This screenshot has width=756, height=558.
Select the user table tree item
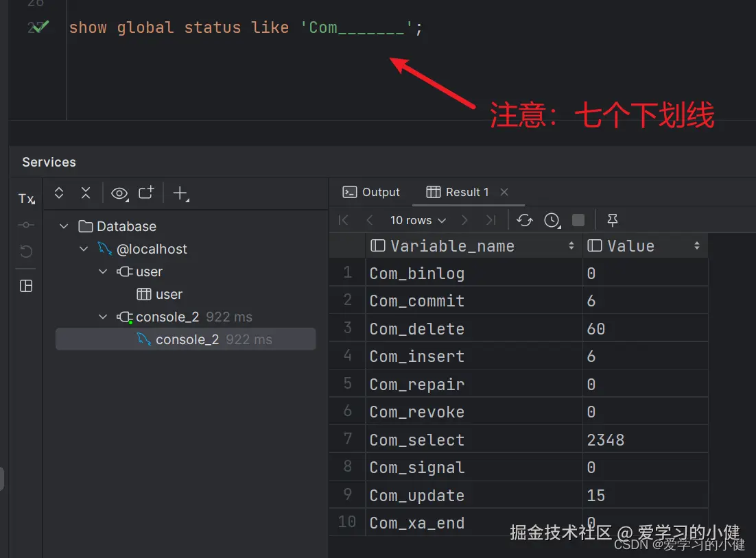[160, 294]
